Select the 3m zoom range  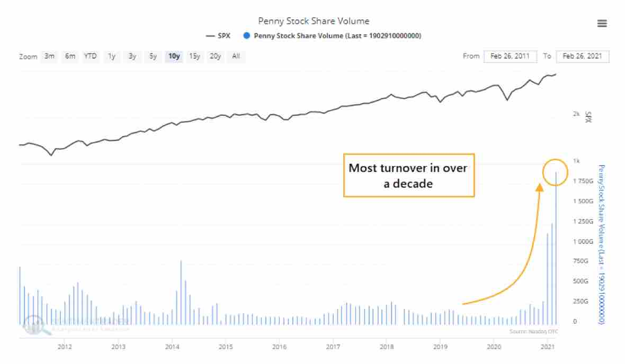coord(49,56)
